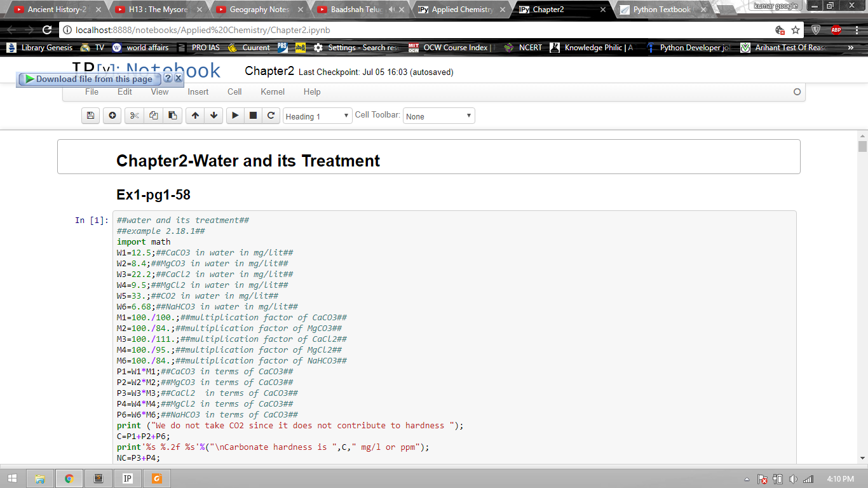Move the selected cell up

tap(195, 116)
